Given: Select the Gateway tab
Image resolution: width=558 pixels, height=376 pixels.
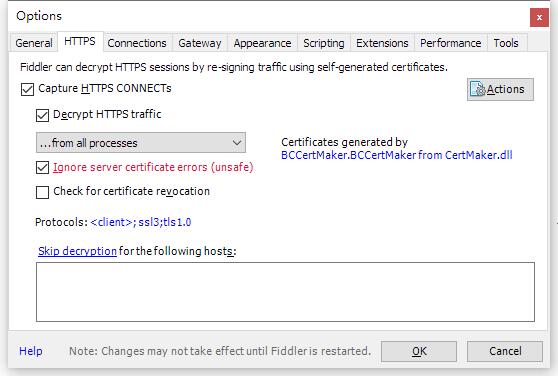Looking at the screenshot, I should coord(200,43).
